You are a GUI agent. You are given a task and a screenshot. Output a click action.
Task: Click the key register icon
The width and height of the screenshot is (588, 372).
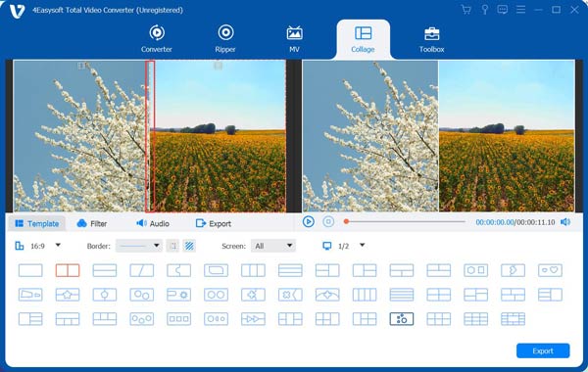484,10
